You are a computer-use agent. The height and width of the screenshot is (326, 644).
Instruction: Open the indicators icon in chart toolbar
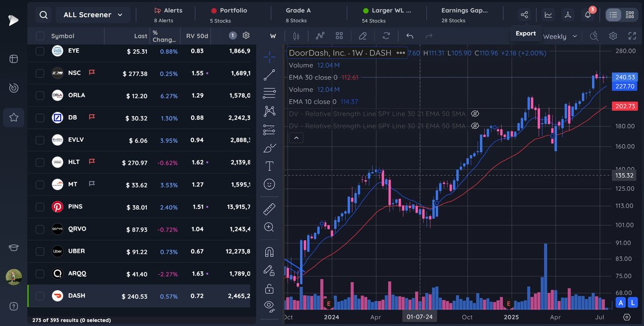tap(320, 36)
